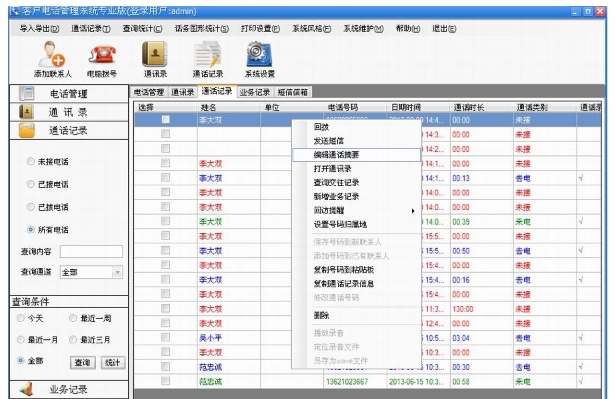The width and height of the screenshot is (615, 399).
Task: Choose the 最近一周 last week radio option
Action: pos(73,318)
